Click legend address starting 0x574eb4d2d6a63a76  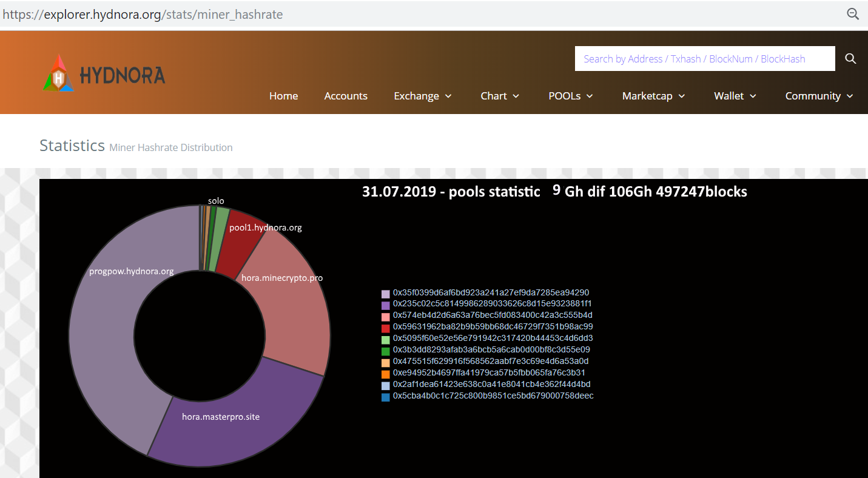coord(493,315)
